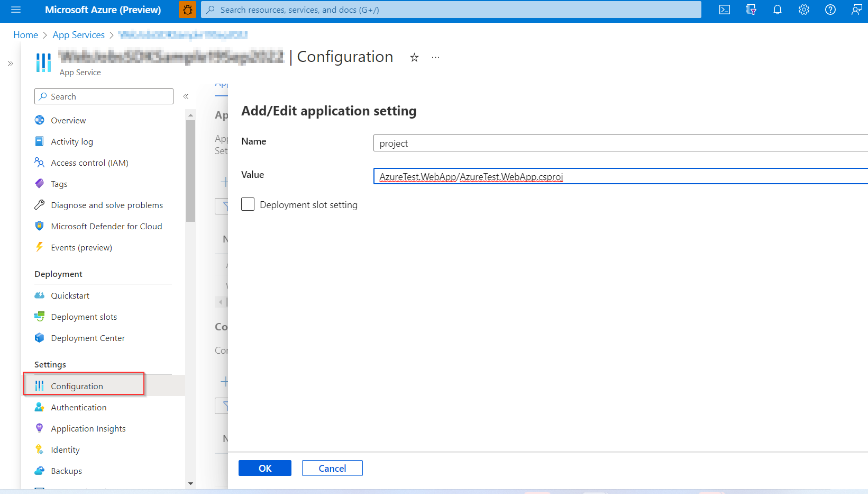Click the Add/Edit application setting heading
Screen dimensions: 868x494
coord(329,111)
